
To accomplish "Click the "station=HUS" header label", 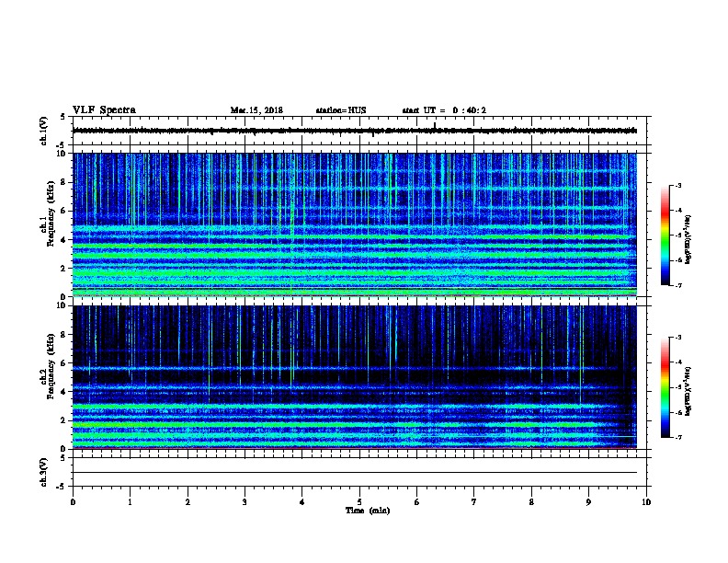I will pyautogui.click(x=341, y=110).
